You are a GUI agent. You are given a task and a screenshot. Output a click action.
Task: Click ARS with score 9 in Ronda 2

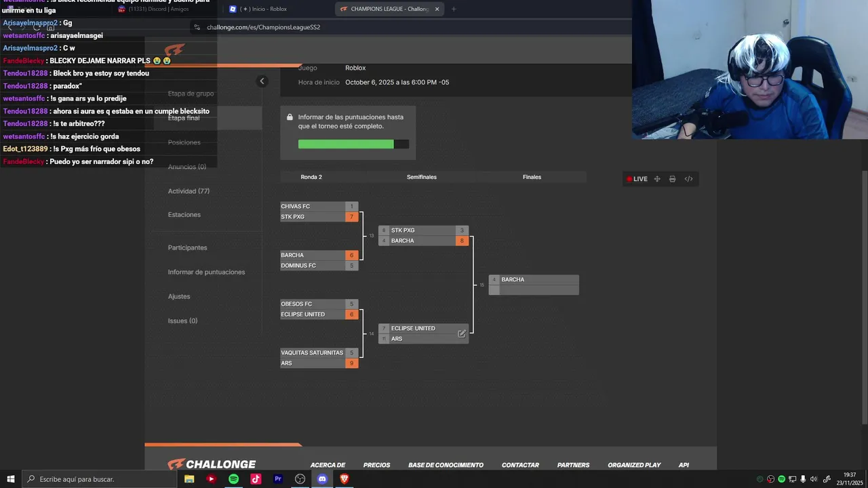tap(313, 363)
